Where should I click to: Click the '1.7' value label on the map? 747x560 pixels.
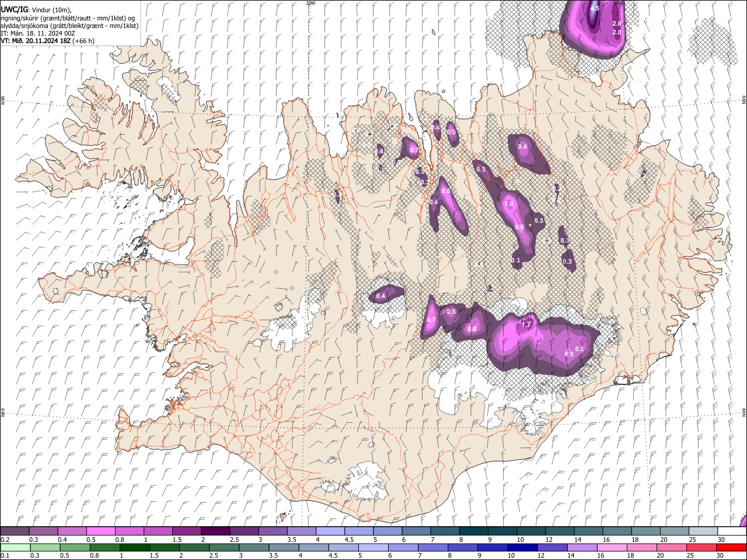[527, 324]
